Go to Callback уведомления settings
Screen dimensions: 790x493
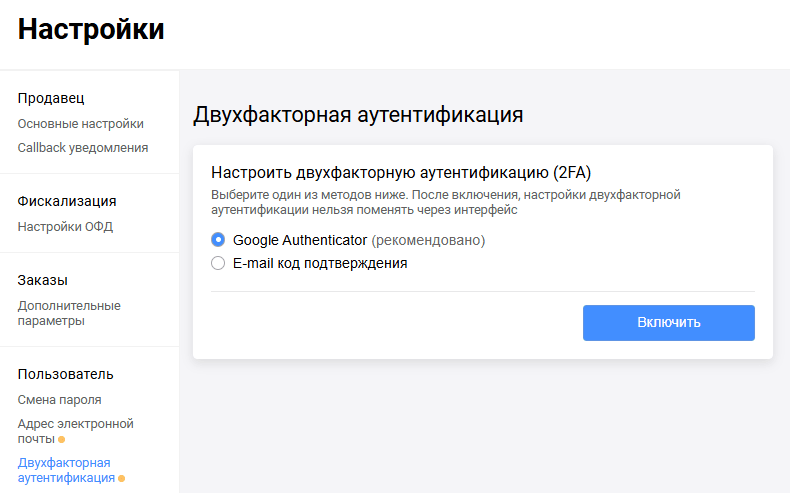83,148
